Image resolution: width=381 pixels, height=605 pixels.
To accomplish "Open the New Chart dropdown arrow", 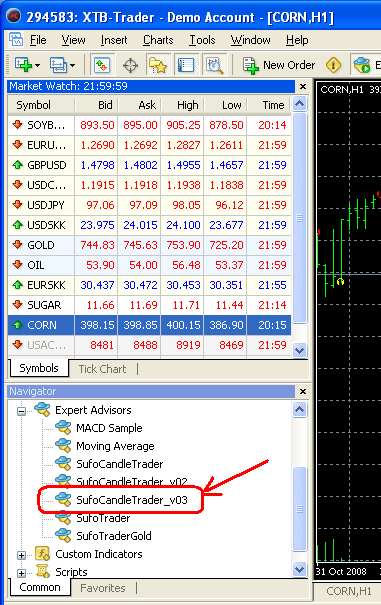I will point(37,65).
